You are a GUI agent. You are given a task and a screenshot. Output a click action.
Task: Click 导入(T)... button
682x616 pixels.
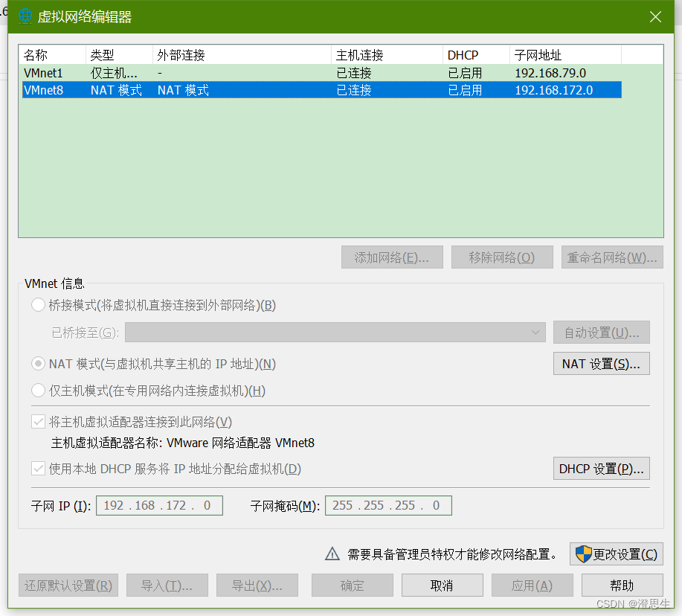(167, 585)
